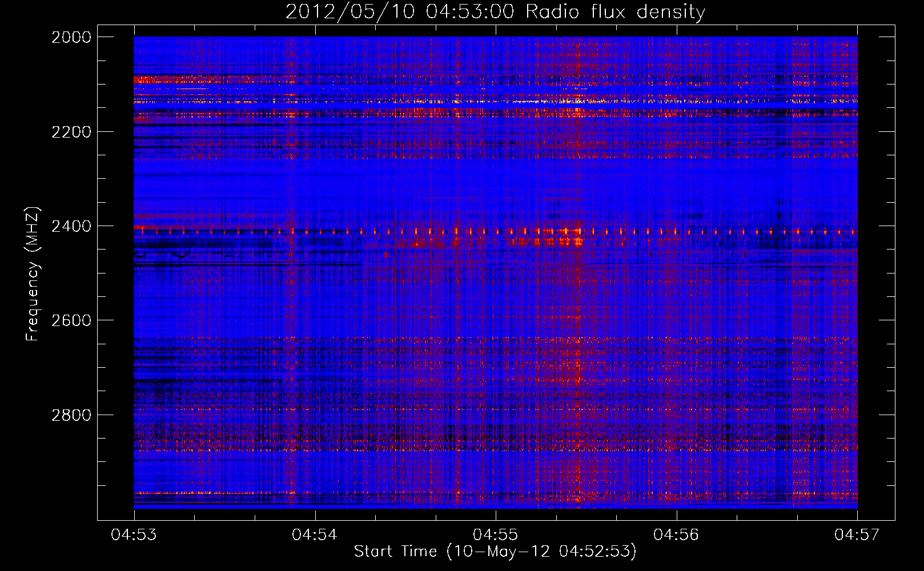
Task: Click the 2400 frequency axis label
Action: click(x=71, y=226)
